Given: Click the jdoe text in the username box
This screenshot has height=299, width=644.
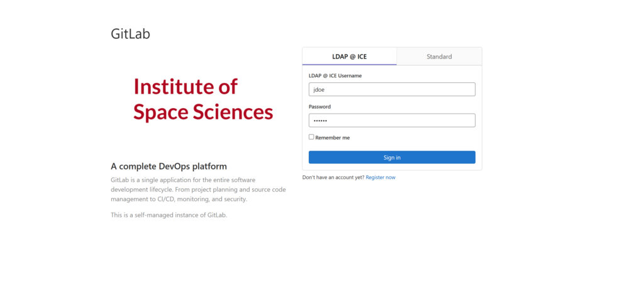Looking at the screenshot, I should [x=319, y=90].
